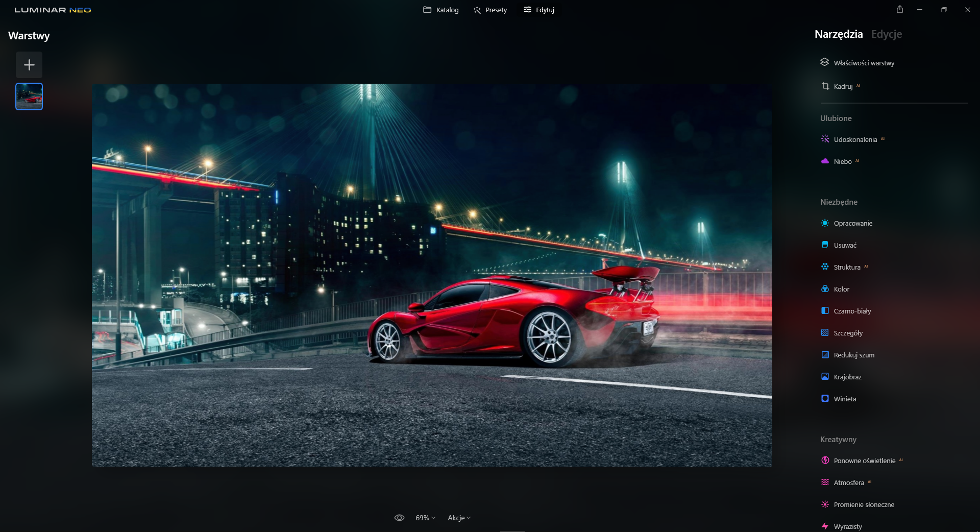Open the Opracowanie tool label

853,223
